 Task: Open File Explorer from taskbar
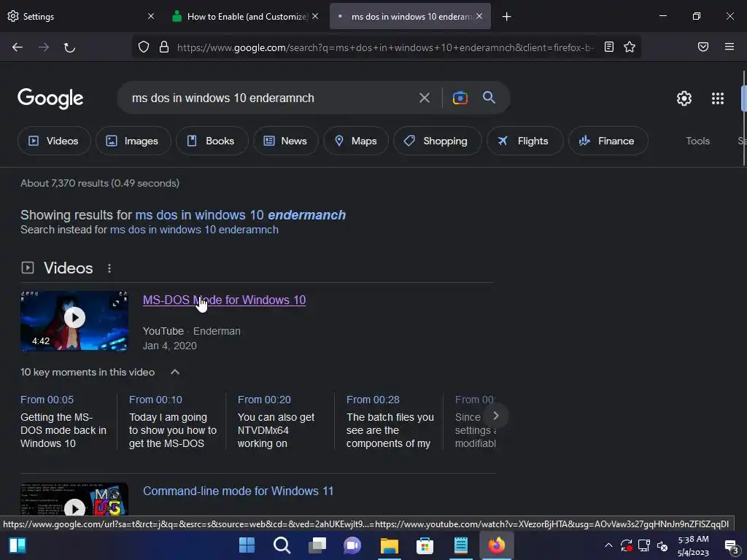[389, 545]
